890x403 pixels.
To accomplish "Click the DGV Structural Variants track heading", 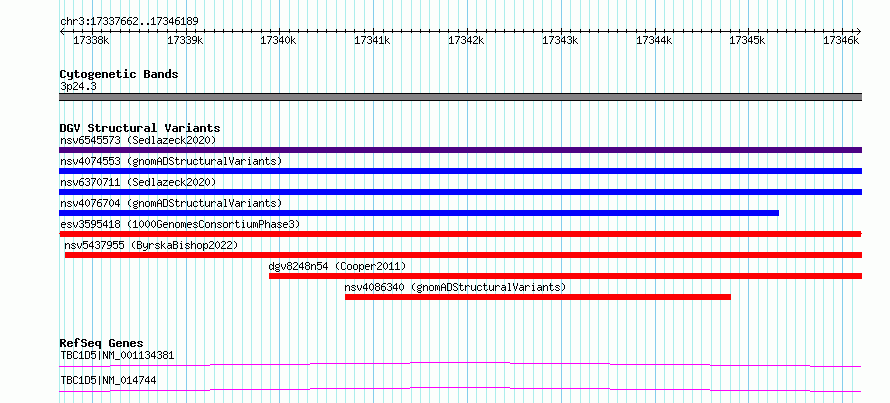I will tap(140, 128).
